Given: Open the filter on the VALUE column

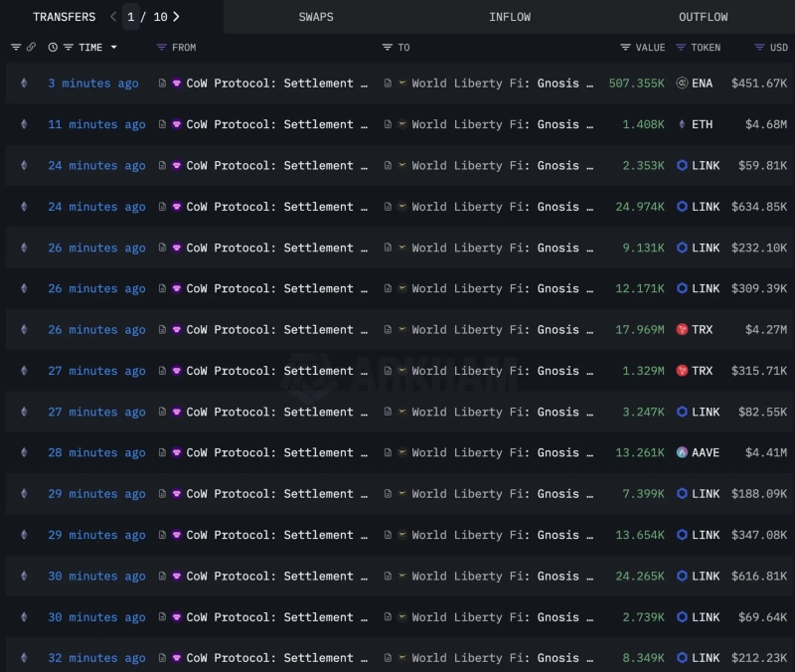Looking at the screenshot, I should click(625, 48).
